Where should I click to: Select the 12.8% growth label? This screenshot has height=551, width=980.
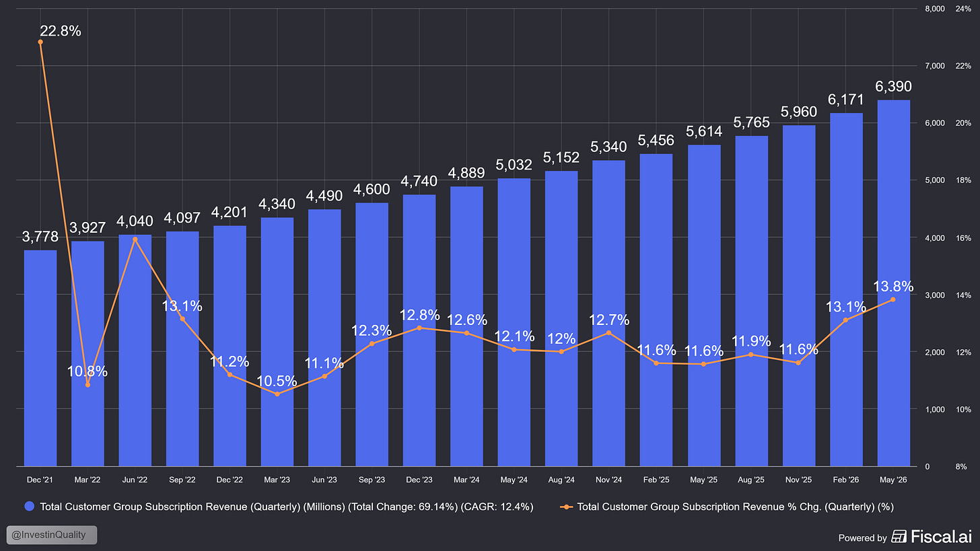pos(419,315)
